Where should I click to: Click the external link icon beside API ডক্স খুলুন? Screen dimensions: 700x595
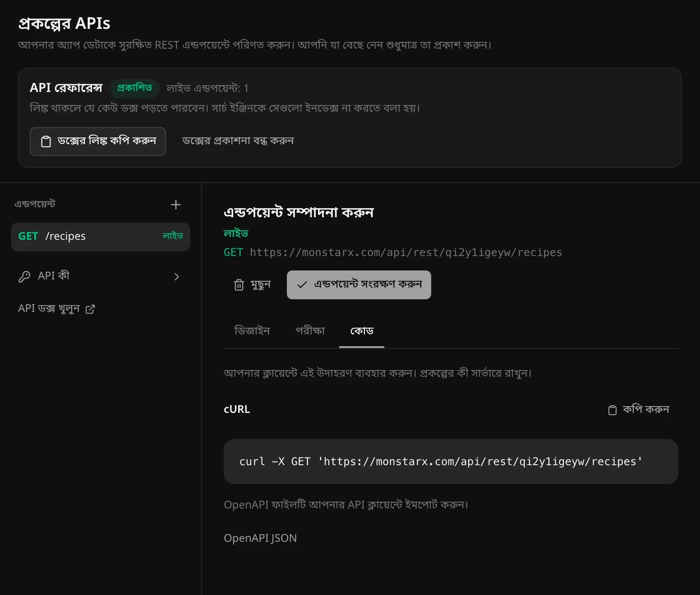click(x=90, y=309)
